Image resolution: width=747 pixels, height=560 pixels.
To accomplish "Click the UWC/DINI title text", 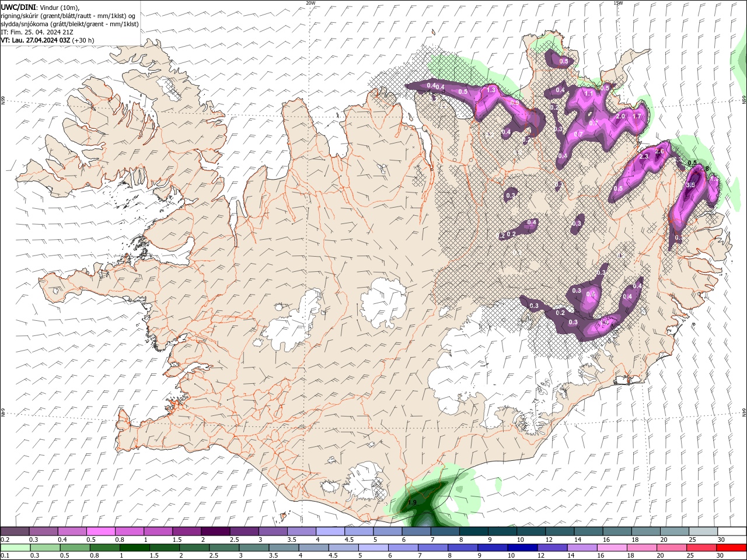I will 19,7.
